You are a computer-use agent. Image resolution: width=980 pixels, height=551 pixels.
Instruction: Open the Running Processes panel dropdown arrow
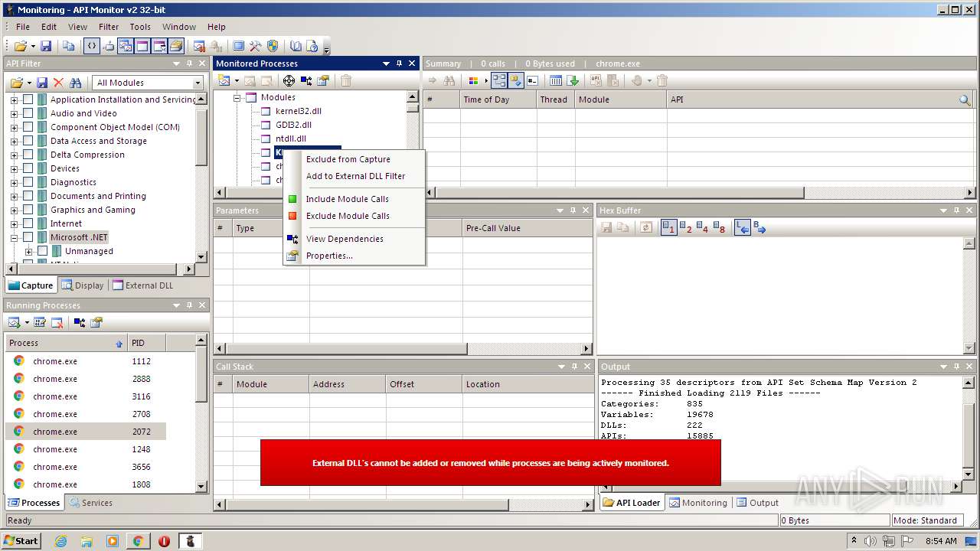point(177,305)
